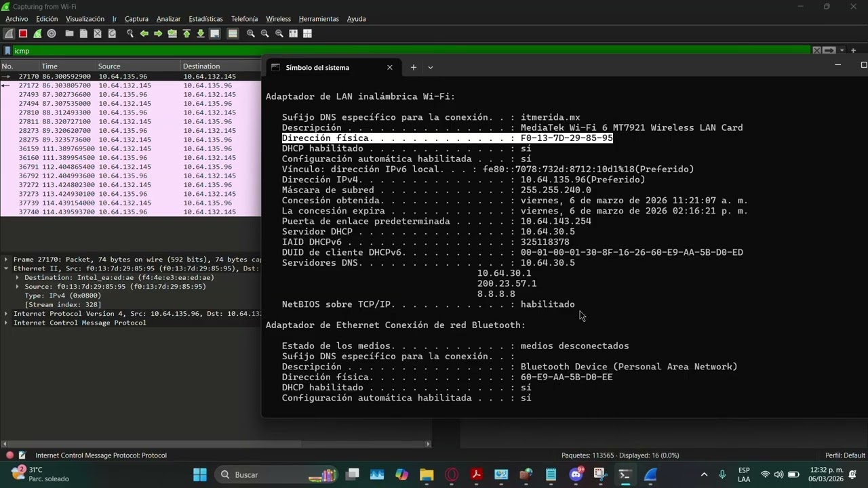Expand the Internet Protocol Version 4 node
The height and width of the screenshot is (488, 868).
tap(6, 314)
